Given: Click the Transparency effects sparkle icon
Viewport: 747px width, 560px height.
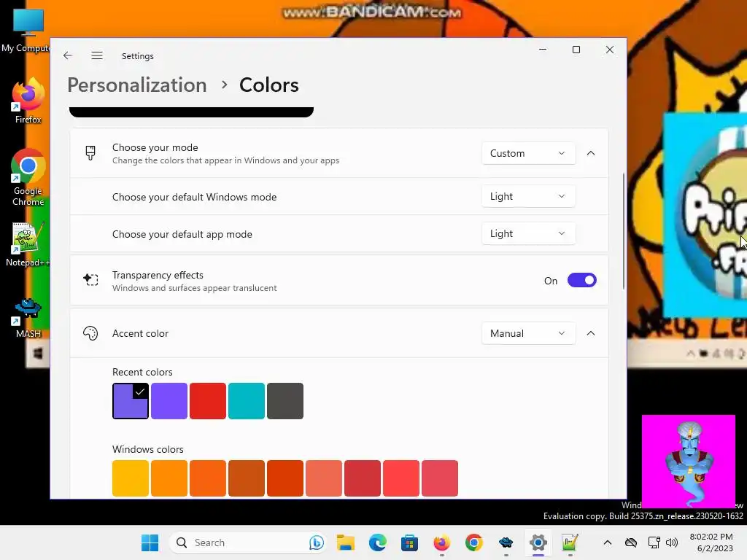Looking at the screenshot, I should [x=90, y=280].
